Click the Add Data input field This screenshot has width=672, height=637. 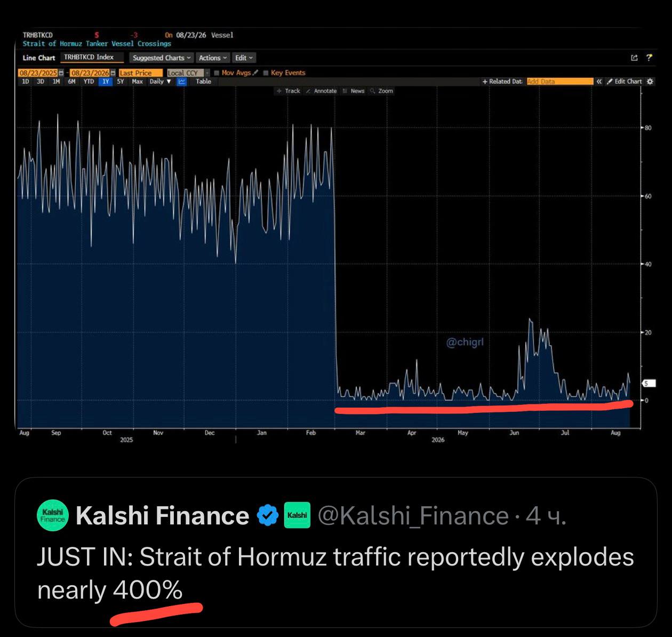tap(559, 82)
